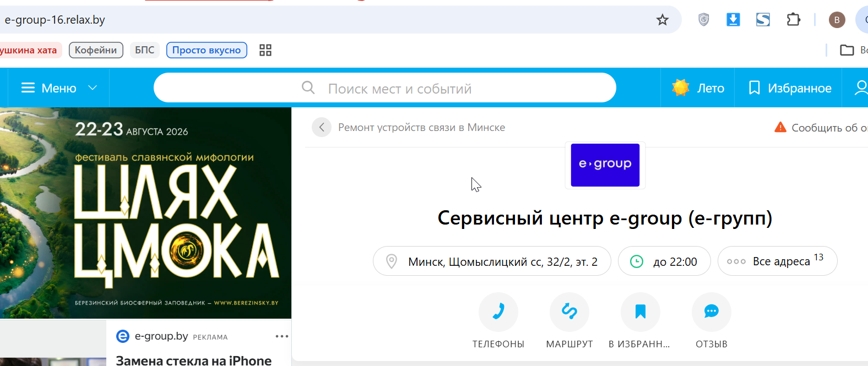Show phone numbers with ТЕЛЕФОНЫ icon
Screen dimensions: 868x366
pyautogui.click(x=498, y=312)
